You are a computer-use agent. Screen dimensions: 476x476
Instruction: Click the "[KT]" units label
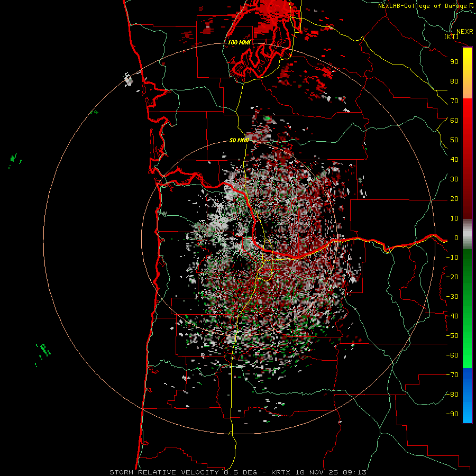pyautogui.click(x=452, y=36)
